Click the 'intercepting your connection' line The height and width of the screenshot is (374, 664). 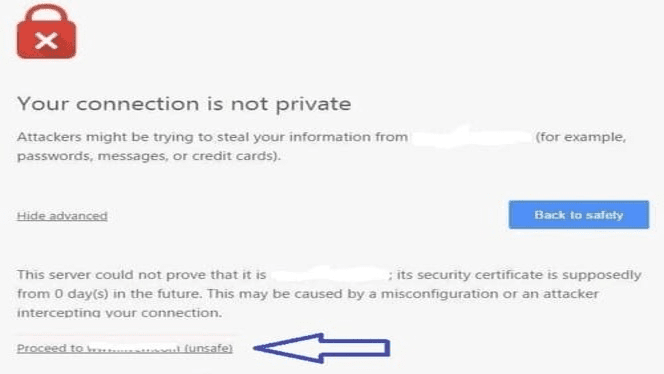tap(119, 313)
